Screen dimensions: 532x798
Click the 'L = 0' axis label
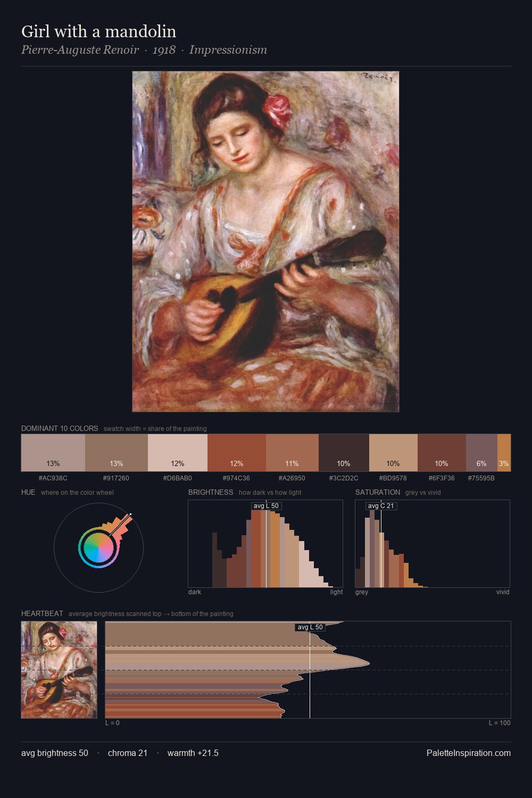112,723
